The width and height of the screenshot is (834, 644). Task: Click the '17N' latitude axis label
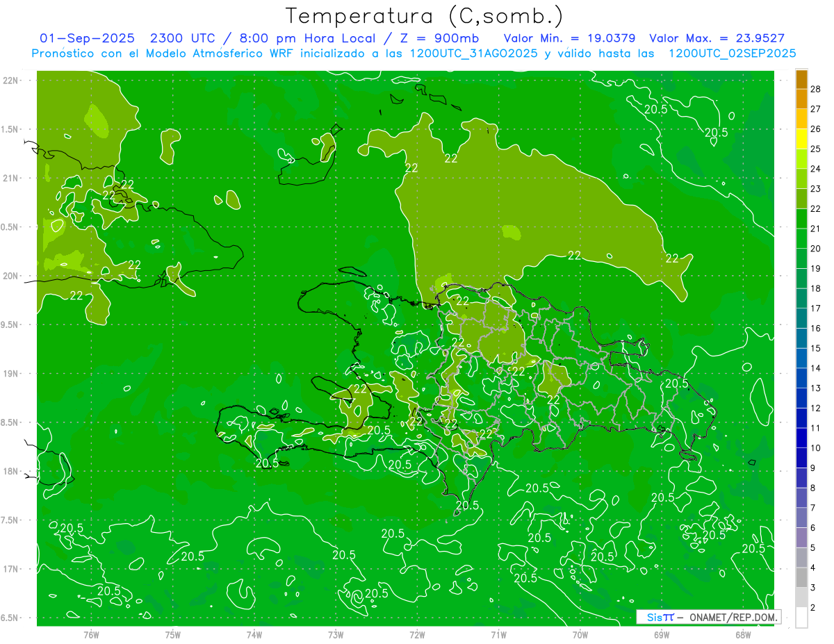pyautogui.click(x=10, y=569)
